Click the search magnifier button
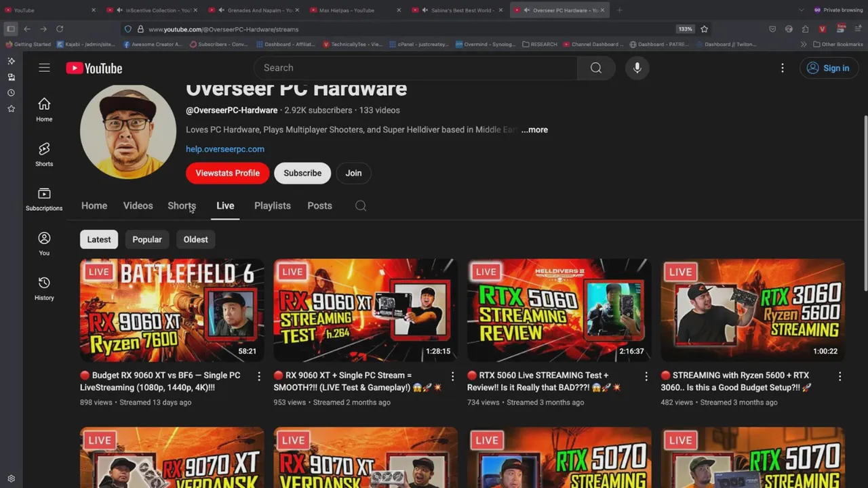This screenshot has height=488, width=868. click(596, 68)
